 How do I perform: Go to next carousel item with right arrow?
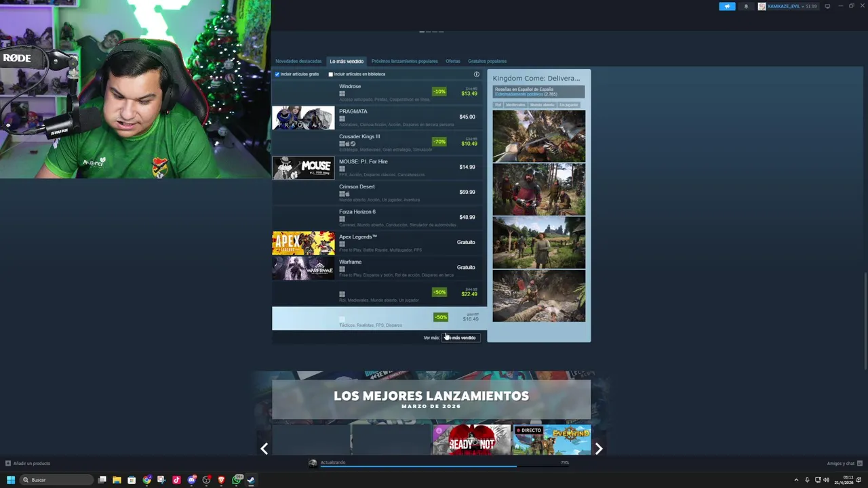click(599, 449)
